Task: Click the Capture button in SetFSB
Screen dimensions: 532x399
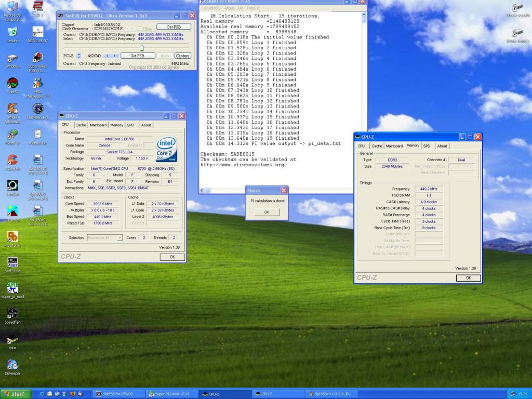Action: click(182, 56)
